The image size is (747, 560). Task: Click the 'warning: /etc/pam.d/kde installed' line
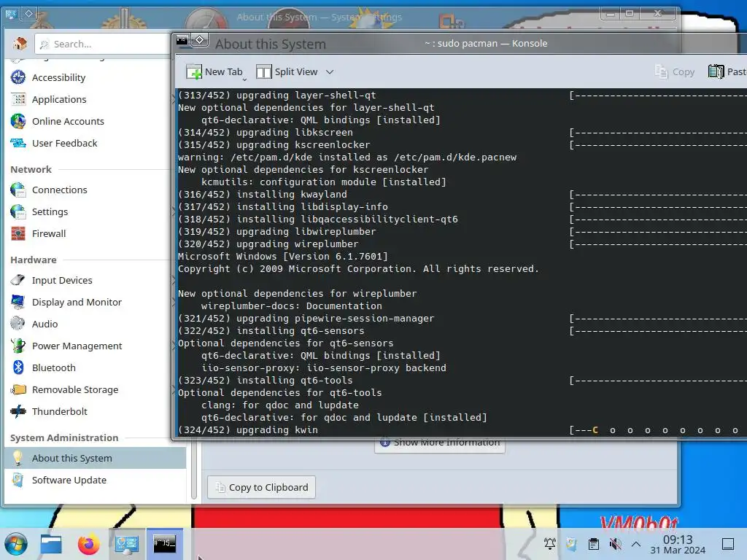(347, 157)
